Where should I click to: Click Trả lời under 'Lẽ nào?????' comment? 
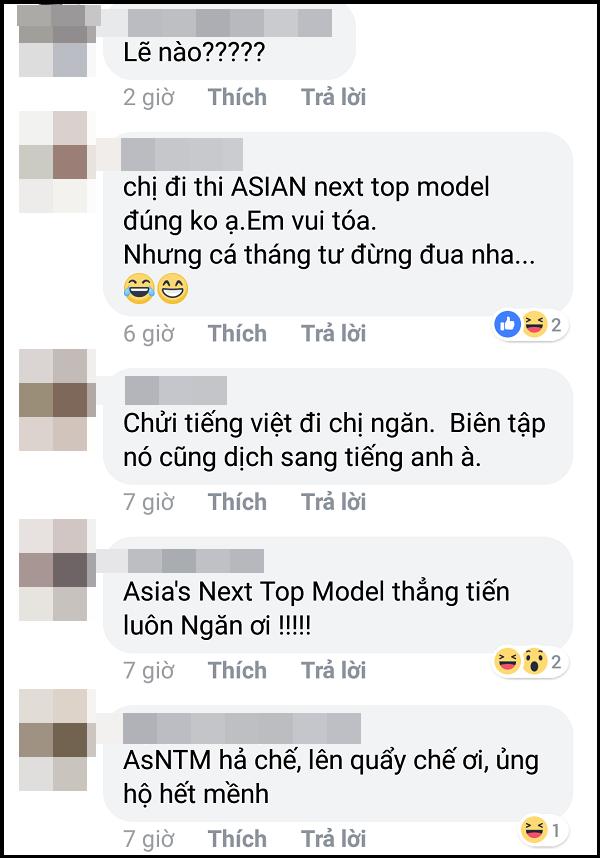[334, 97]
